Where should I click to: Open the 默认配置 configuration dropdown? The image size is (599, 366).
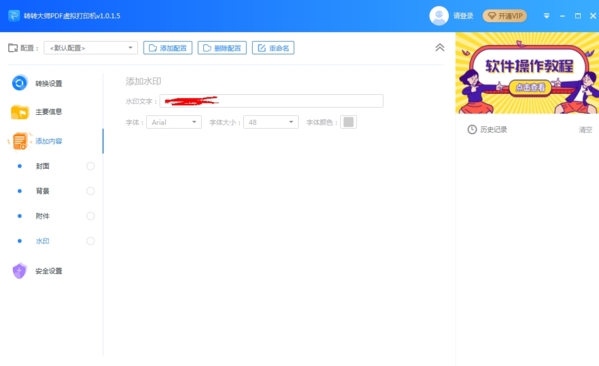click(x=91, y=48)
